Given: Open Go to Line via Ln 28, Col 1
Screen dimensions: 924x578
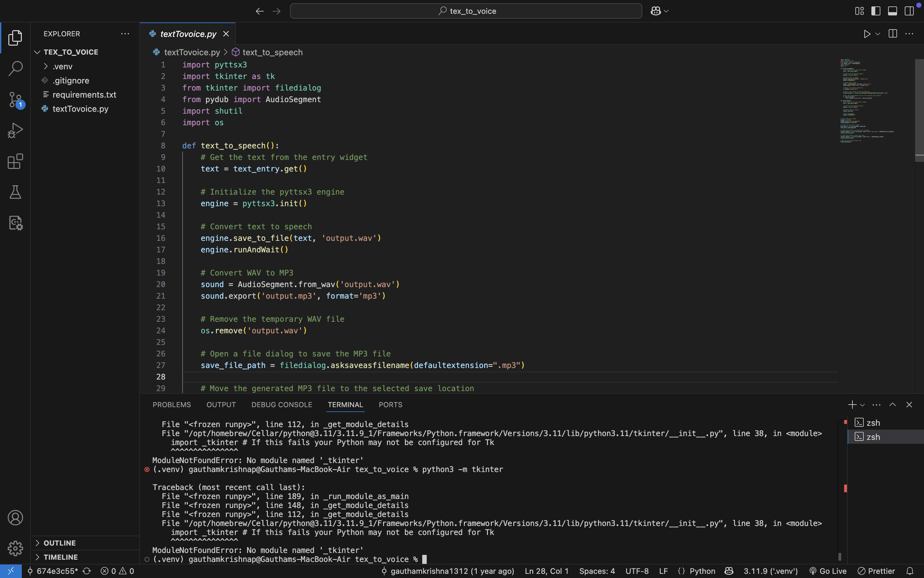Looking at the screenshot, I should (x=546, y=571).
